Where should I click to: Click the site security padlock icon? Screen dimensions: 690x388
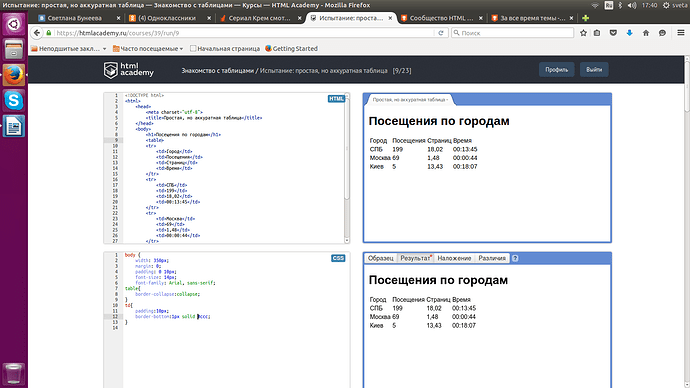(49, 33)
